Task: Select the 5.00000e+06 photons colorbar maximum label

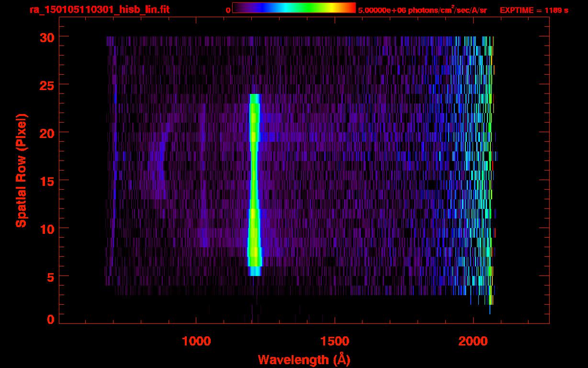Action: [422, 10]
